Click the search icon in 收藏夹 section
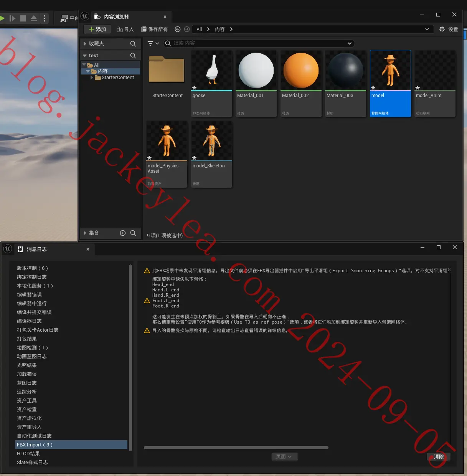The width and height of the screenshot is (467, 476). pyautogui.click(x=133, y=44)
